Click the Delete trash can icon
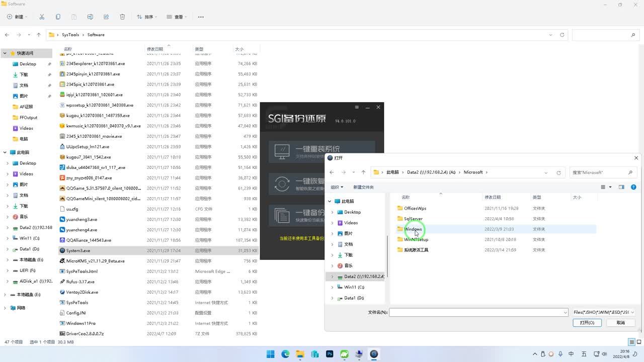 (x=122, y=17)
